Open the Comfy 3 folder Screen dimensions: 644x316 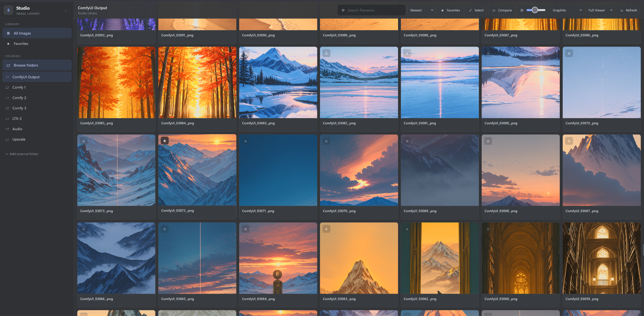coord(37,108)
